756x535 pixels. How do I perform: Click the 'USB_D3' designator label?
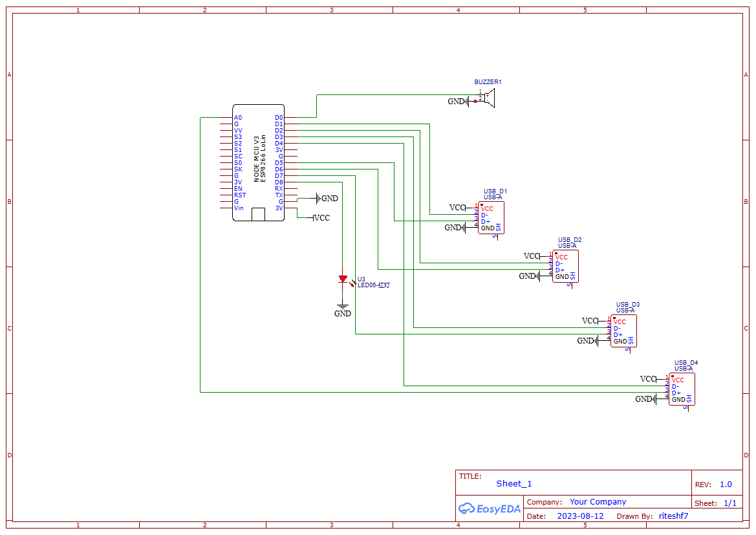(628, 305)
